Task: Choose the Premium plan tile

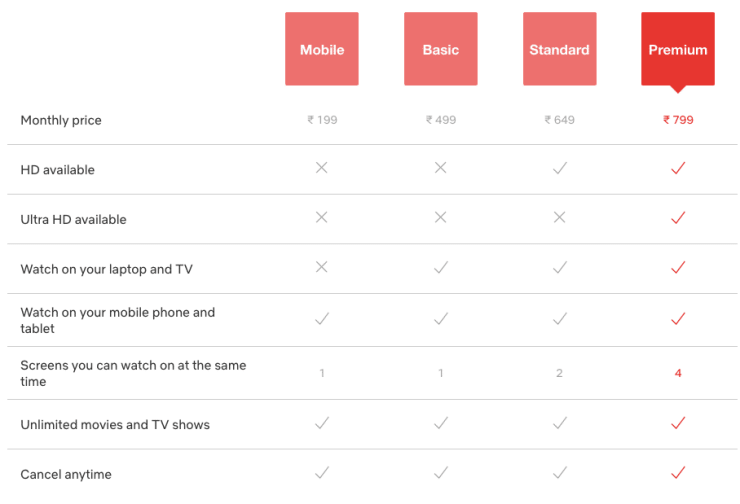Action: point(678,49)
